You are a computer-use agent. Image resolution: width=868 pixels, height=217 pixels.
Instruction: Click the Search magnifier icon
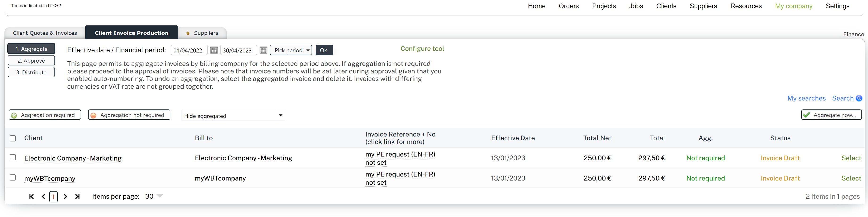(x=859, y=98)
